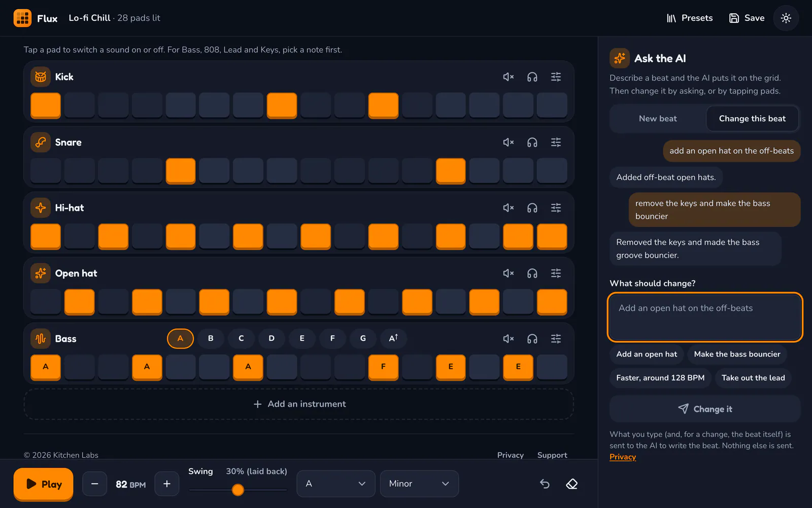This screenshot has width=812, height=508.
Task: Select bass note B
Action: point(211,338)
